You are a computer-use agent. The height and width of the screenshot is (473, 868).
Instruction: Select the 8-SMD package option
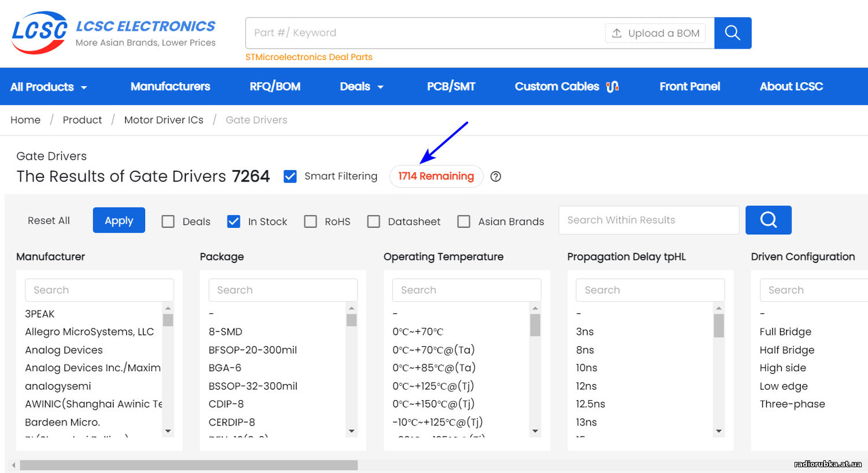[226, 332]
